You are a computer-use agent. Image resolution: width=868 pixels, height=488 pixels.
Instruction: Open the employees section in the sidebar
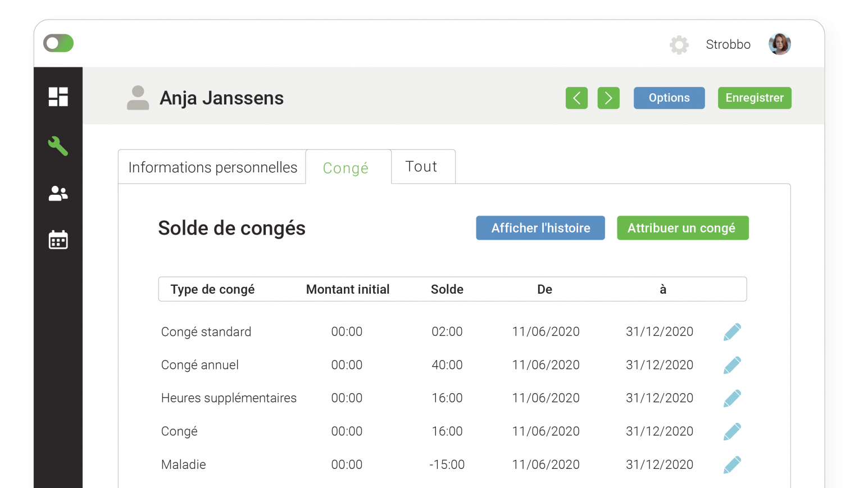coord(58,193)
